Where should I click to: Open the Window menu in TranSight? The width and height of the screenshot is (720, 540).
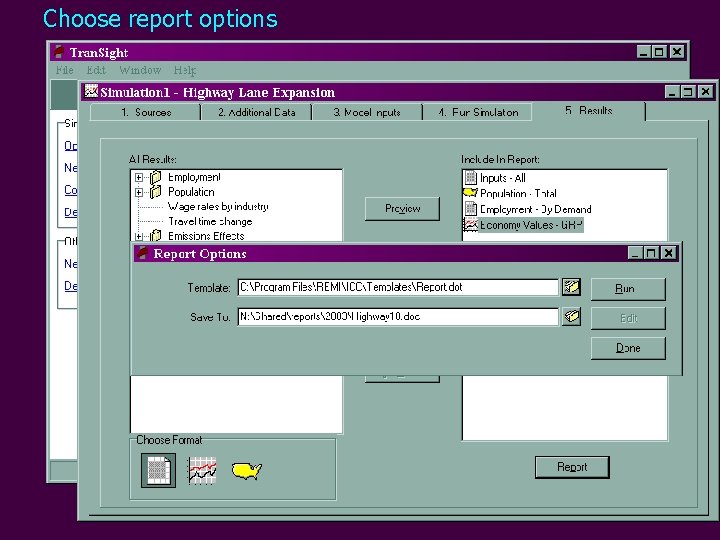click(x=140, y=70)
